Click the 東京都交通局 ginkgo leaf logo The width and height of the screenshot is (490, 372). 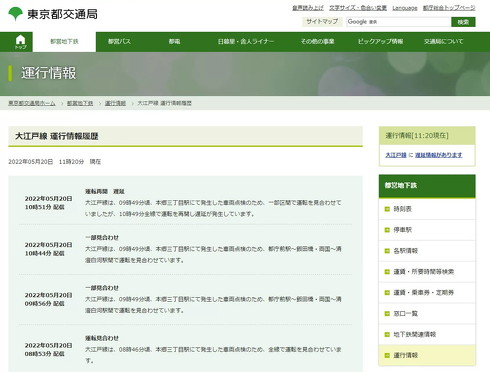[15, 14]
